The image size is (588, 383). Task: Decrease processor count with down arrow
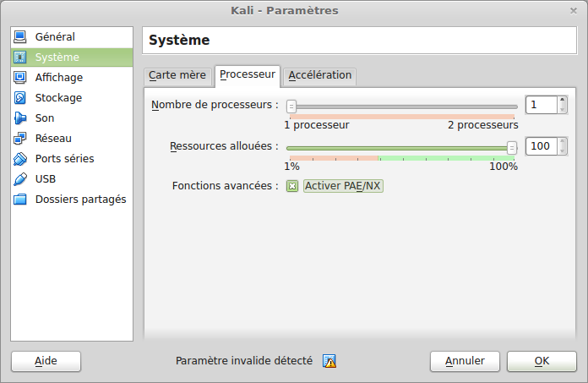coord(562,109)
